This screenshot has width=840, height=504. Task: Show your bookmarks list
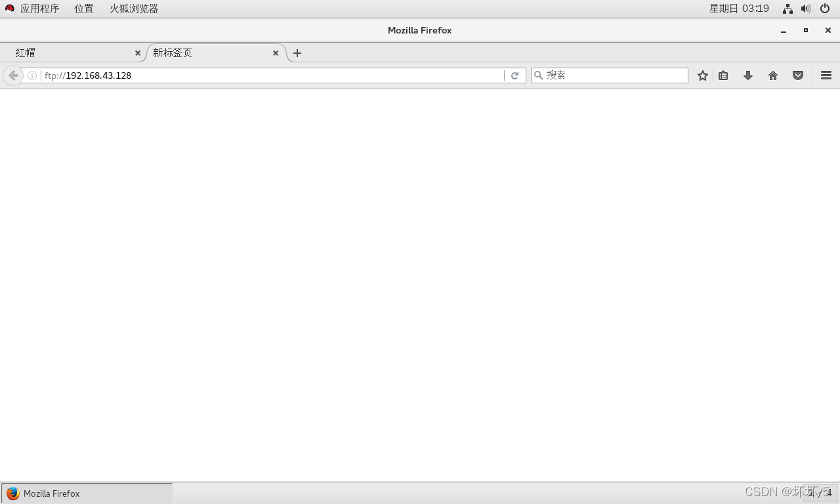click(723, 75)
